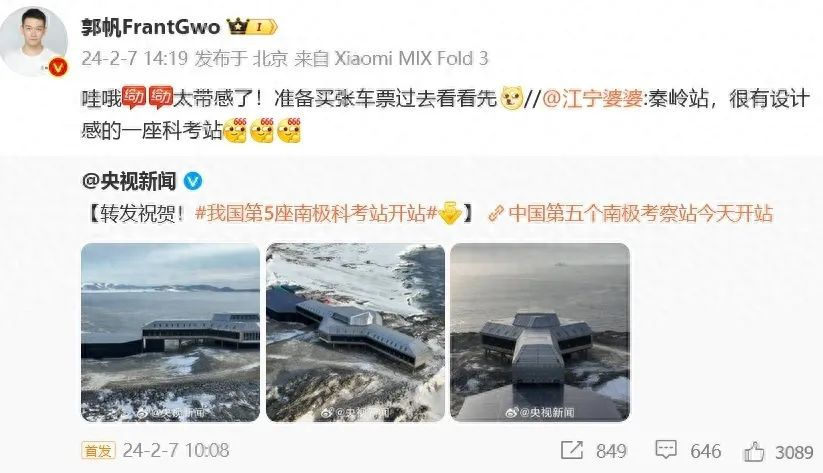Open link 中国第五个南极考察站今天开站
Viewport: 823px width, 473px height.
click(640, 214)
